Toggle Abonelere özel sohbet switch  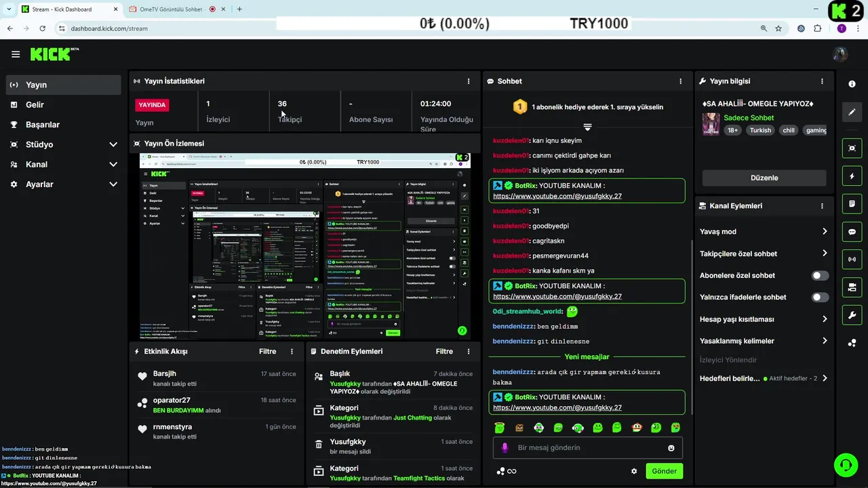click(820, 276)
